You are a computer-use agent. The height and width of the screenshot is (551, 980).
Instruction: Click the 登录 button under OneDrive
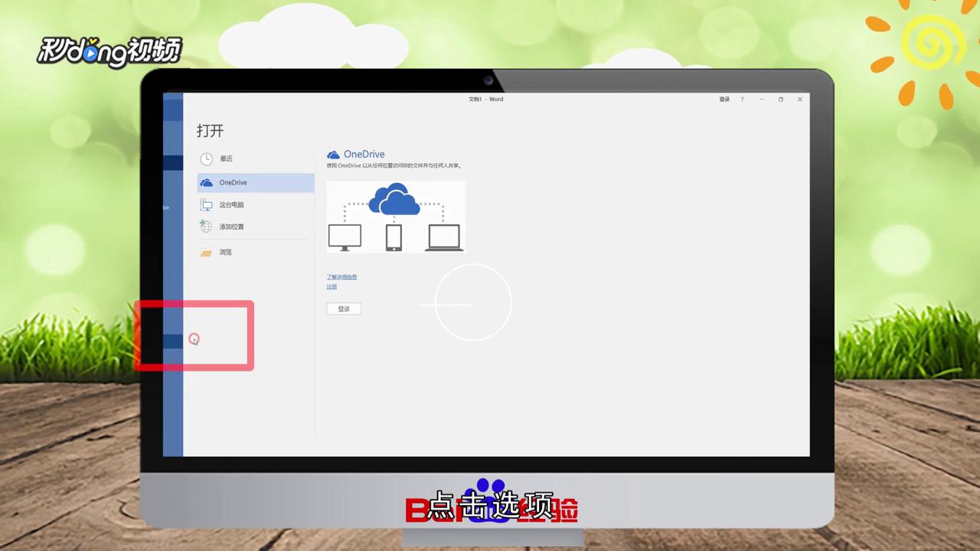tap(344, 308)
